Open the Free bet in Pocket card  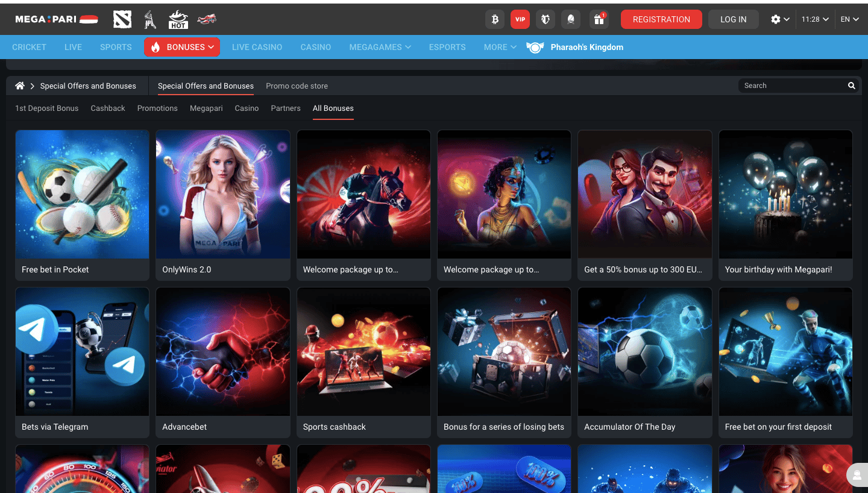point(82,205)
